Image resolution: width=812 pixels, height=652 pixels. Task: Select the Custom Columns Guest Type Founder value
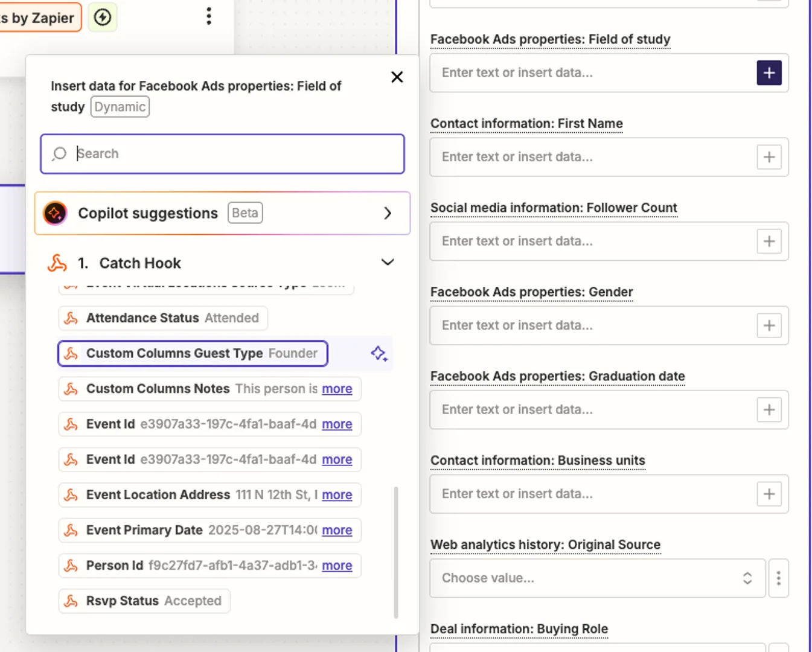coord(192,353)
